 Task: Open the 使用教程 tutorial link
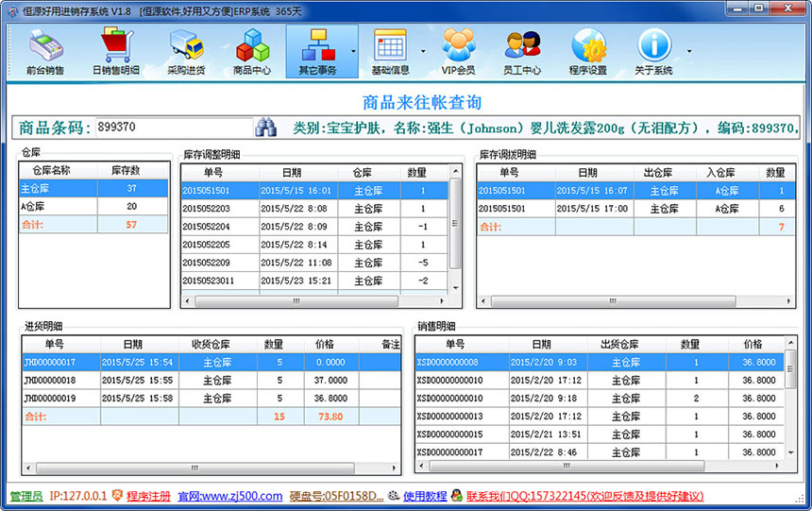(424, 496)
